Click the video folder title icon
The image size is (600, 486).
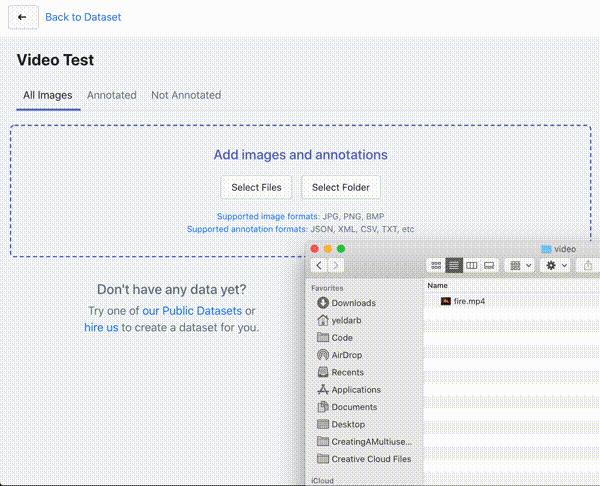point(546,249)
